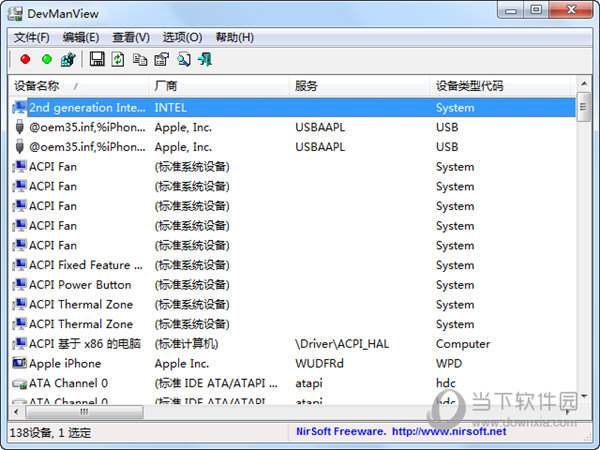Select the ACPI Power Button row
Screen dimensions: 600x450
pos(293,285)
